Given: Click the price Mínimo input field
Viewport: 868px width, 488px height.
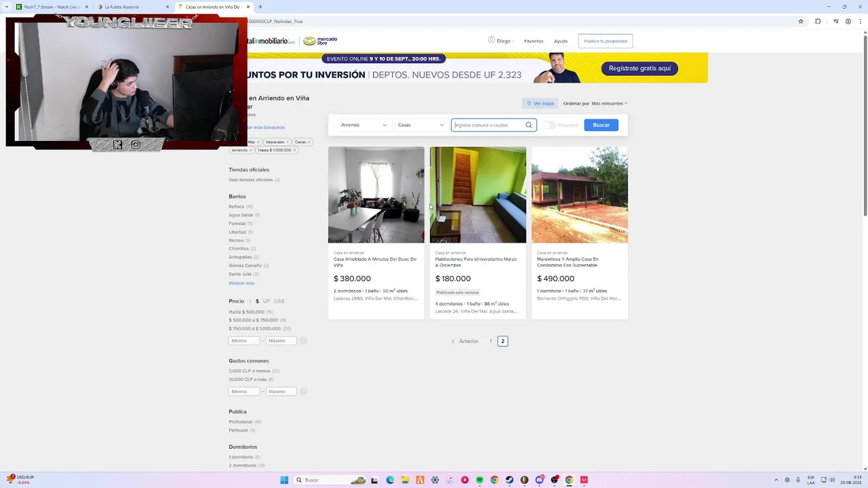Looking at the screenshot, I should pos(244,341).
